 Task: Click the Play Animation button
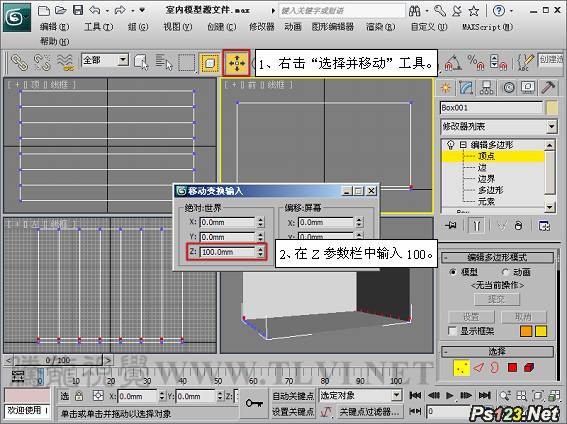(449, 395)
